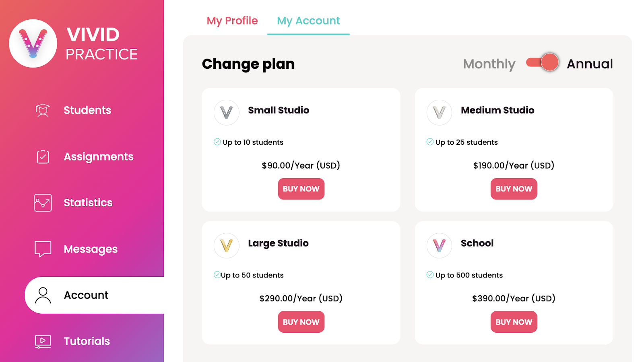Screen dimensions: 644x362
Task: Open the Statistics chart icon
Action: pos(43,203)
